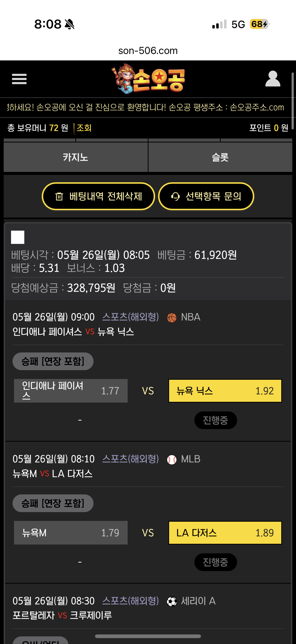Image resolution: width=296 pixels, height=644 pixels.
Task: Click the 세리에 A soccer ball icon
Action: tap(172, 602)
